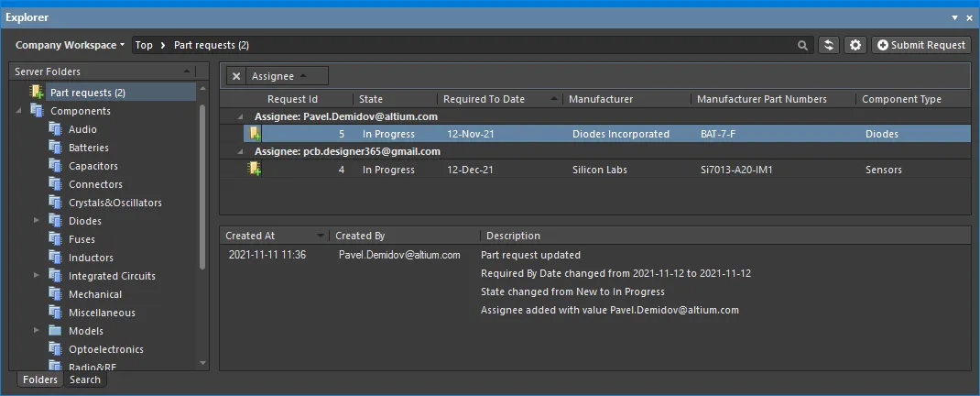The height and width of the screenshot is (396, 980).
Task: Select the Audio folder
Action: (82, 129)
